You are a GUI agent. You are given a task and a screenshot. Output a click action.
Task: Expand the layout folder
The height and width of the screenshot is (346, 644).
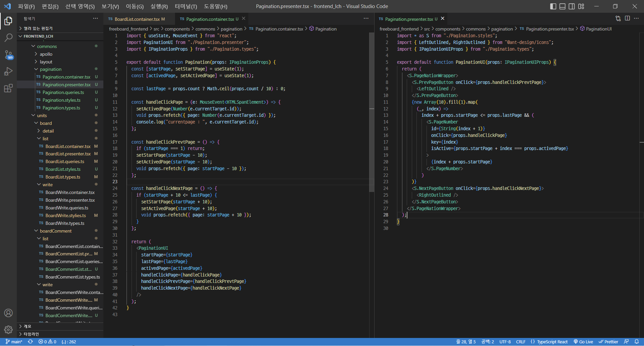click(46, 62)
